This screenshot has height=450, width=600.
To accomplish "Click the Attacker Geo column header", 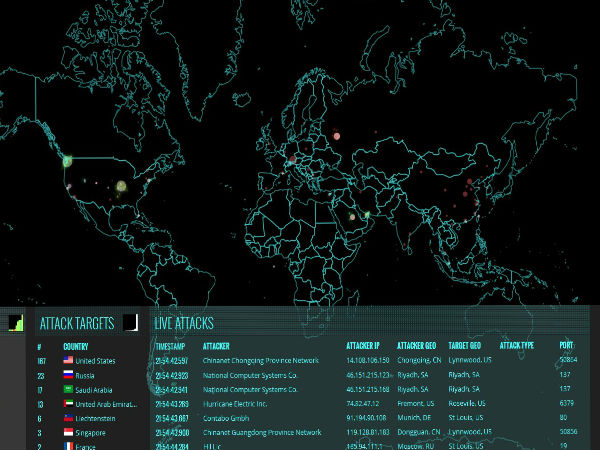I will 416,345.
